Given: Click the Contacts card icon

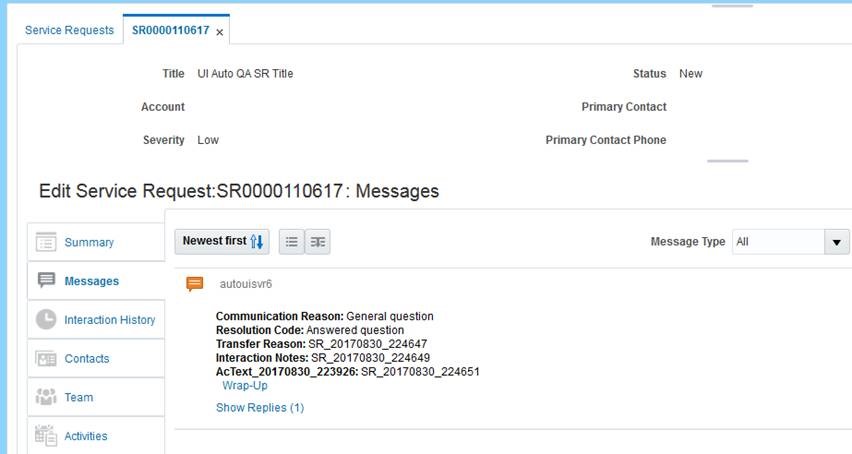Looking at the screenshot, I should coord(46,358).
